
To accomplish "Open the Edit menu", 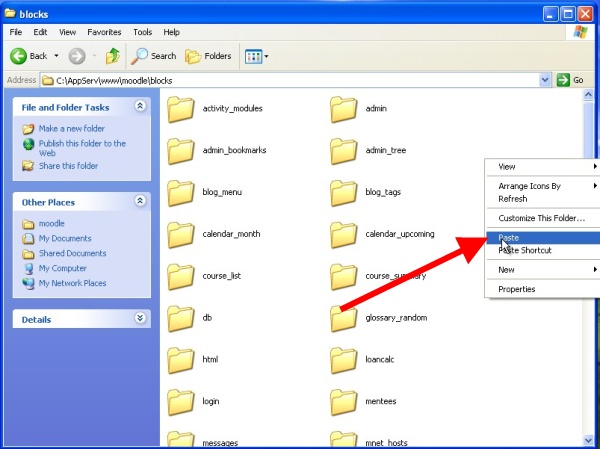I will [40, 32].
